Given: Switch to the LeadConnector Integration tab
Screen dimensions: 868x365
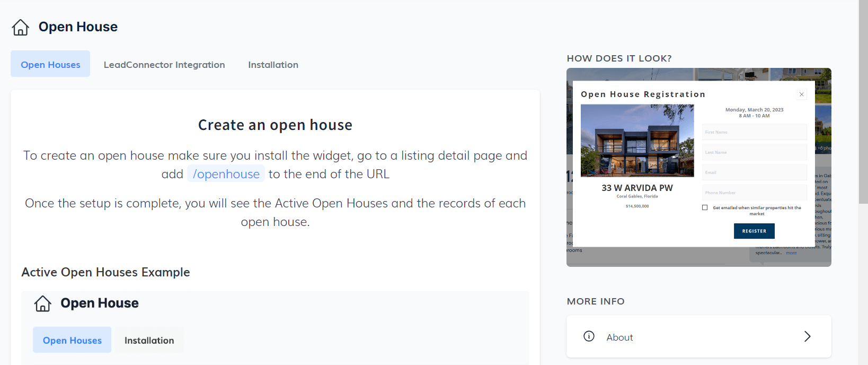Looking at the screenshot, I should pos(164,64).
